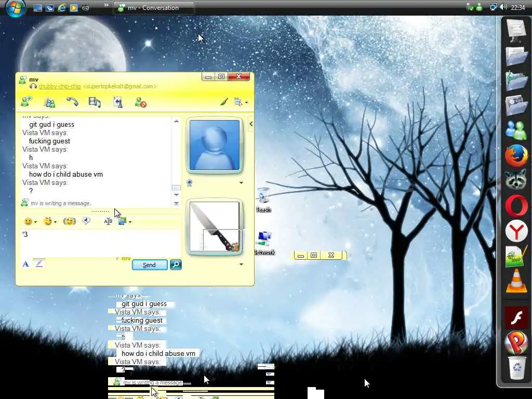Block this contact using the block icon
Screen dimensions: 532x399
140,102
